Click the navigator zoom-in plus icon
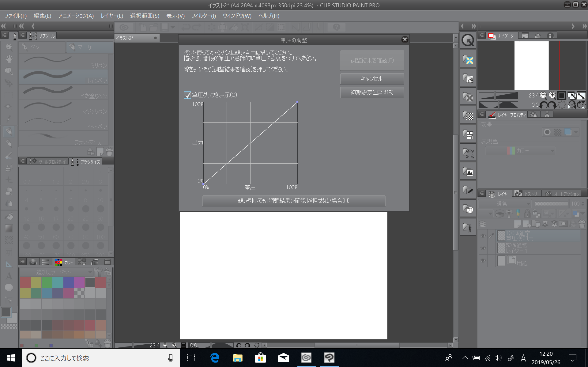This screenshot has height=367, width=588. tap(552, 95)
